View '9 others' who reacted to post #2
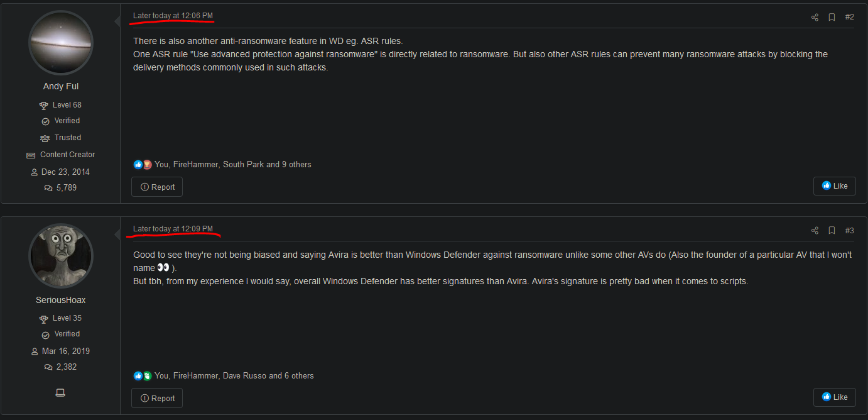The width and height of the screenshot is (868, 420). pyautogui.click(x=296, y=165)
